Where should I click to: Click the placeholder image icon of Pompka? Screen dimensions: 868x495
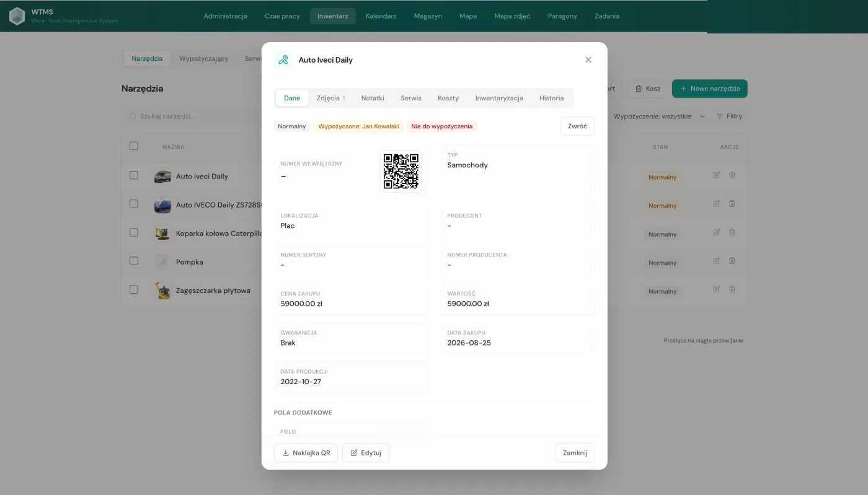(x=162, y=262)
